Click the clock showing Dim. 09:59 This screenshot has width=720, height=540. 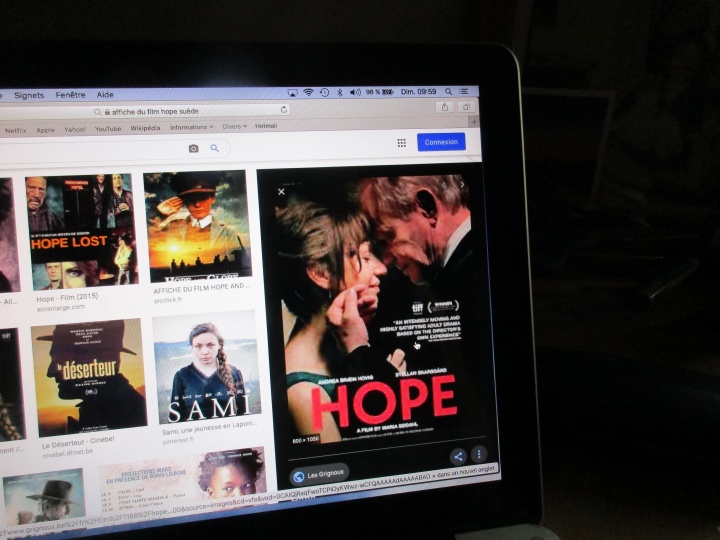pos(418,91)
